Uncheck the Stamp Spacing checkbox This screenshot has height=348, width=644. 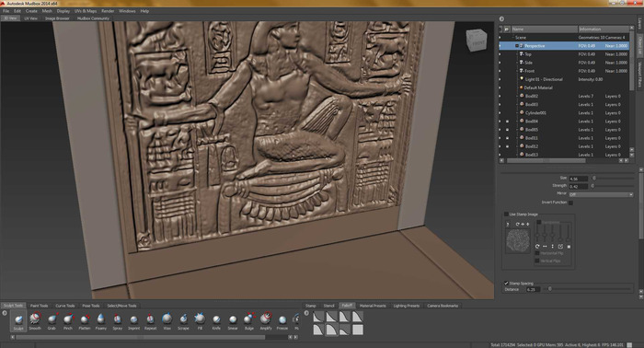pos(506,283)
